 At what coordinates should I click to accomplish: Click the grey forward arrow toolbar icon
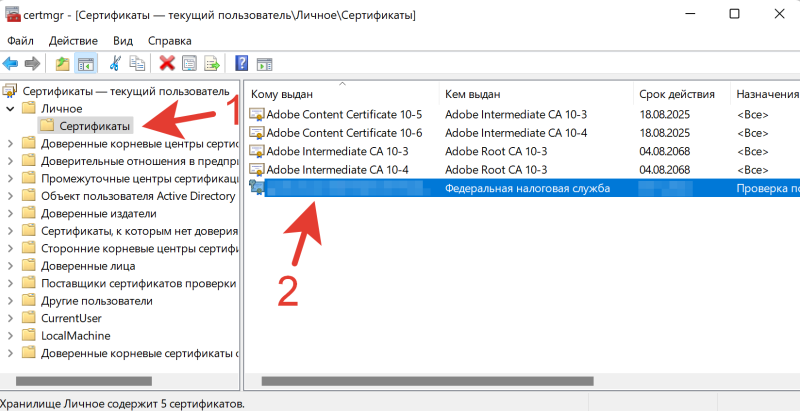pyautogui.click(x=32, y=64)
